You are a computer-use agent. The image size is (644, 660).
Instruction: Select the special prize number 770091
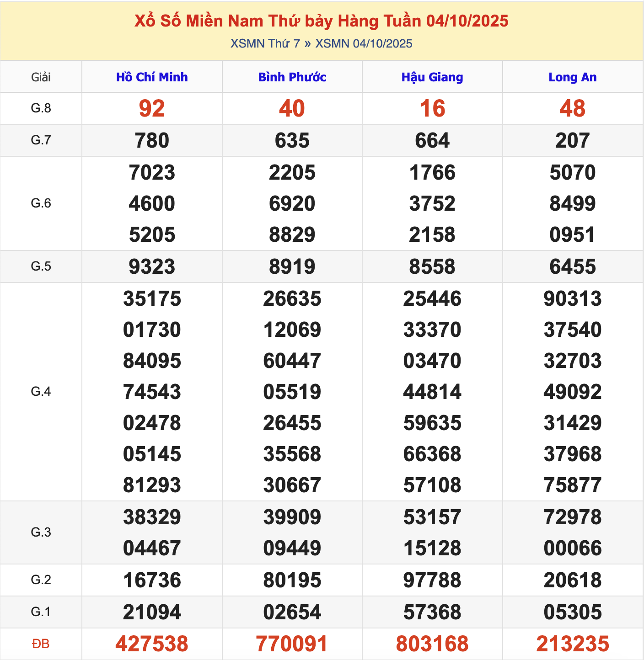tap(292, 644)
